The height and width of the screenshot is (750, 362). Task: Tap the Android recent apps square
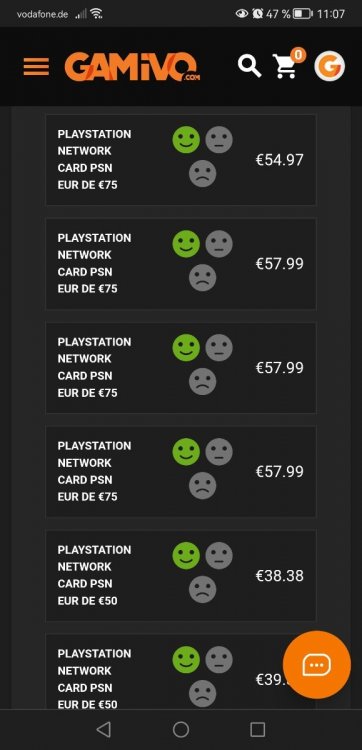[258, 729]
